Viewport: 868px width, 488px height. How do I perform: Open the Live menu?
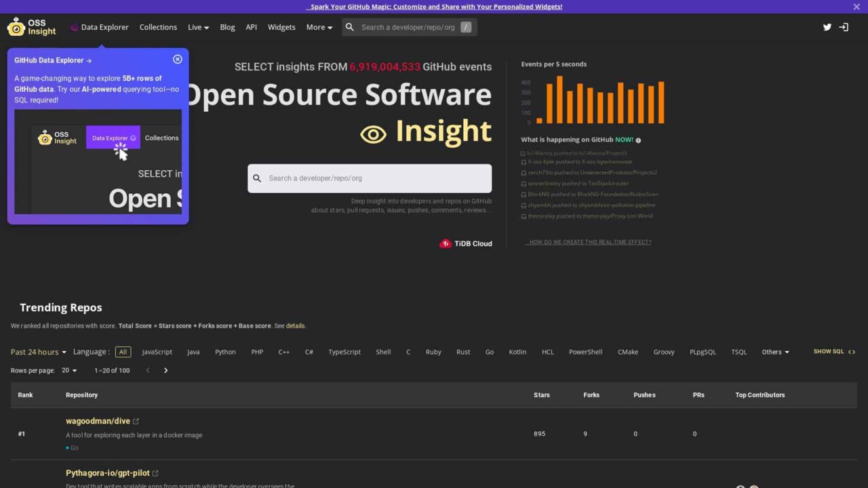tap(198, 27)
